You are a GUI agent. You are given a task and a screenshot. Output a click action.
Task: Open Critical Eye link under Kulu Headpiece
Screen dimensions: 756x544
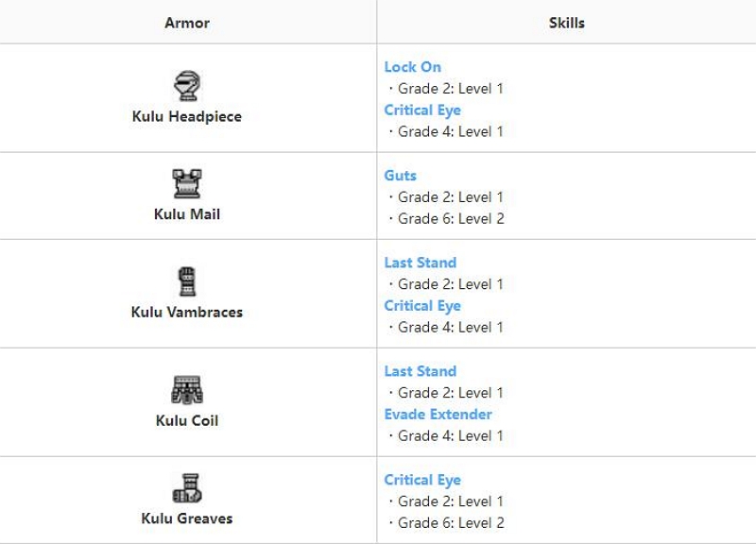tap(422, 110)
